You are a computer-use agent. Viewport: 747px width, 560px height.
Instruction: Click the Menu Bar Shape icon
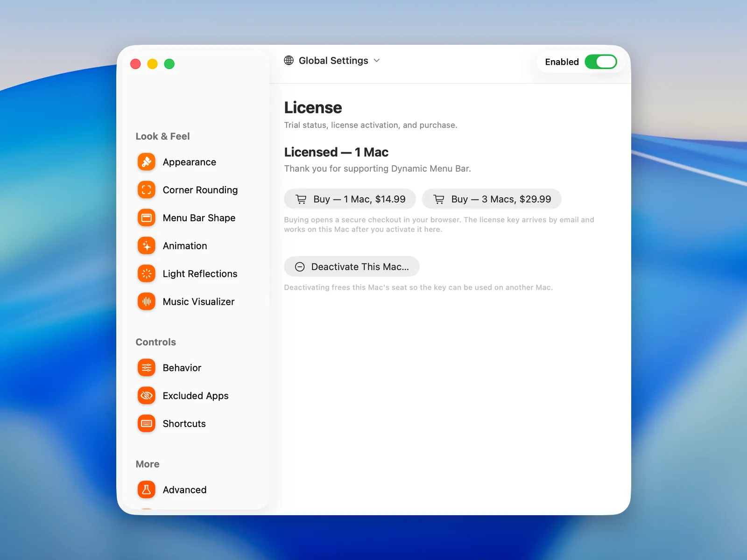(x=147, y=218)
